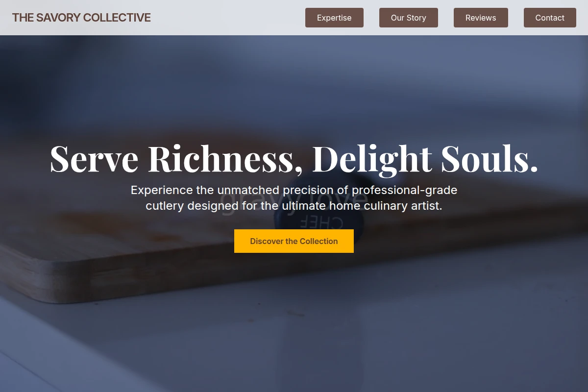Click the word "Delight" in the headline

coord(372,160)
